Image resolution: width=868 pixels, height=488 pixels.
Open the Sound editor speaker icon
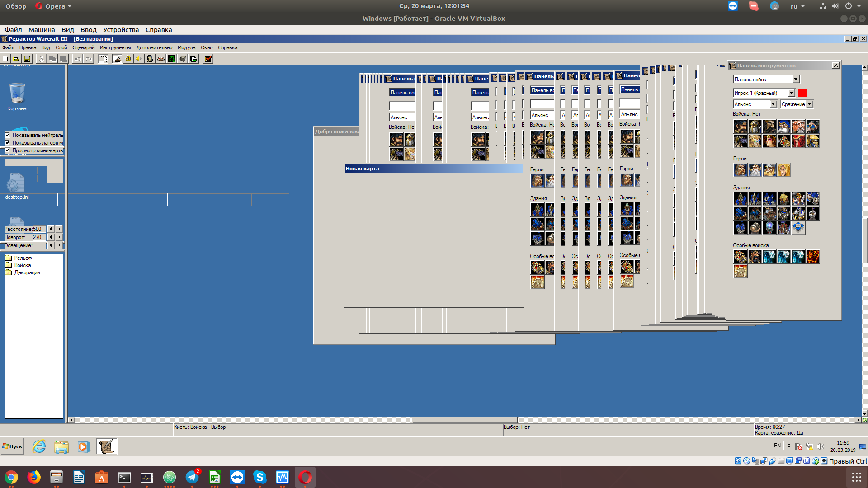click(x=139, y=59)
